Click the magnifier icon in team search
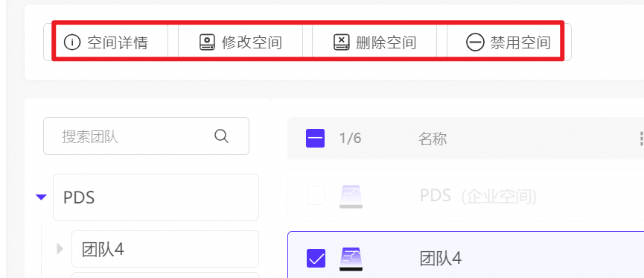The height and width of the screenshot is (278, 644). click(x=221, y=136)
